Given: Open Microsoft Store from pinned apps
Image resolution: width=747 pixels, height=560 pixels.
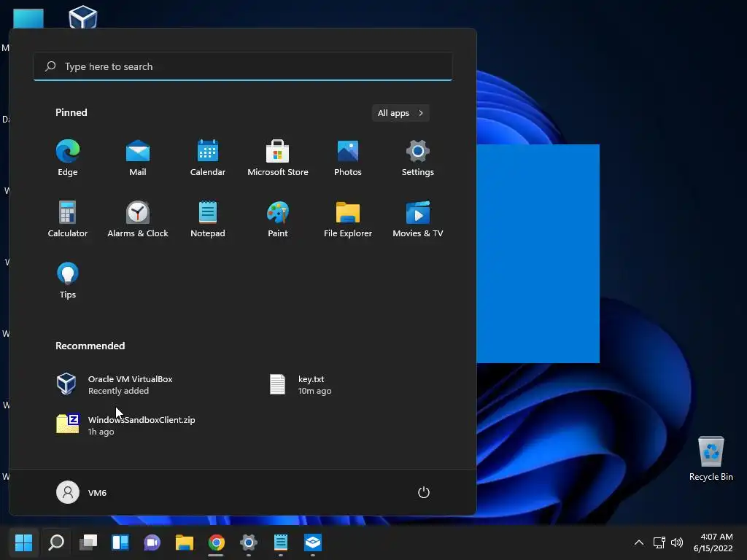Looking at the screenshot, I should 278,157.
